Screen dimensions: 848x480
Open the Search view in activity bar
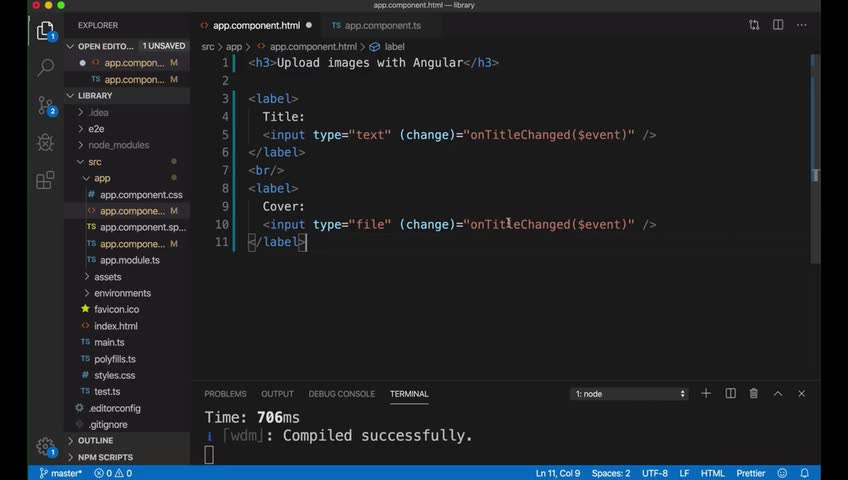(45, 68)
